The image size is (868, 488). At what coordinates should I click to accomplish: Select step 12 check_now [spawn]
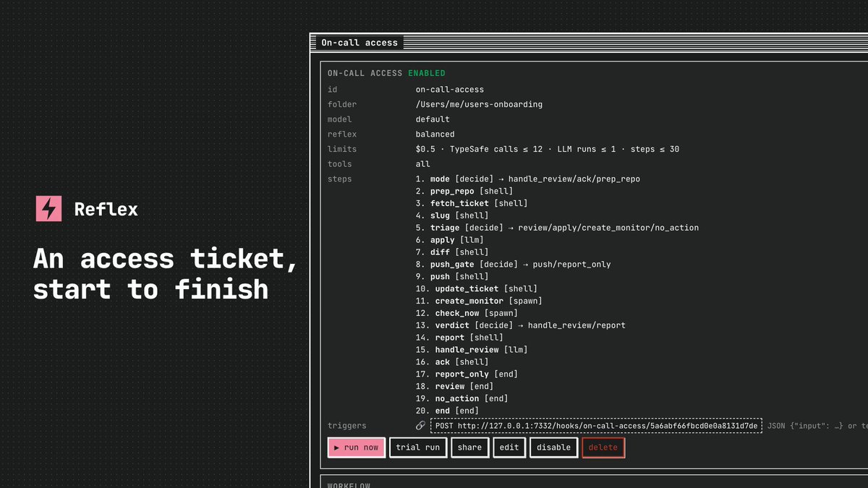pyautogui.click(x=467, y=313)
